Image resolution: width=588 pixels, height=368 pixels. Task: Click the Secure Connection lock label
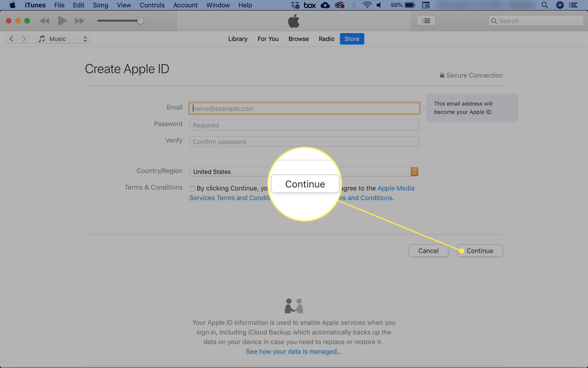point(471,75)
